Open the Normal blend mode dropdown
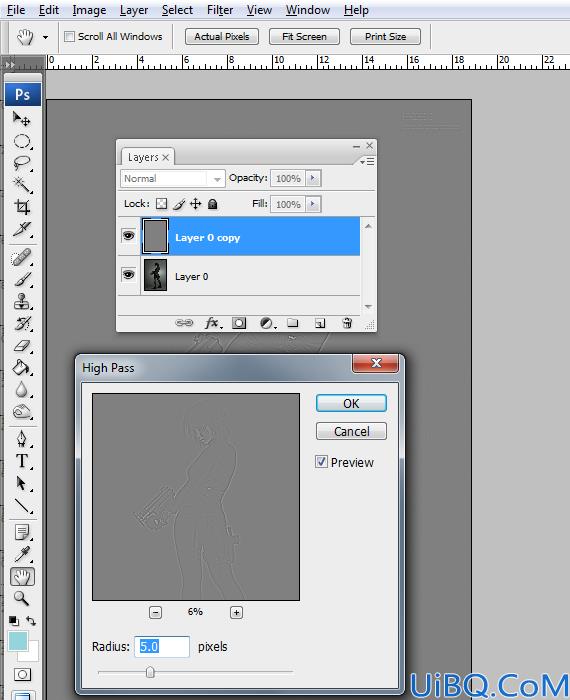The image size is (570, 700). coord(172,179)
